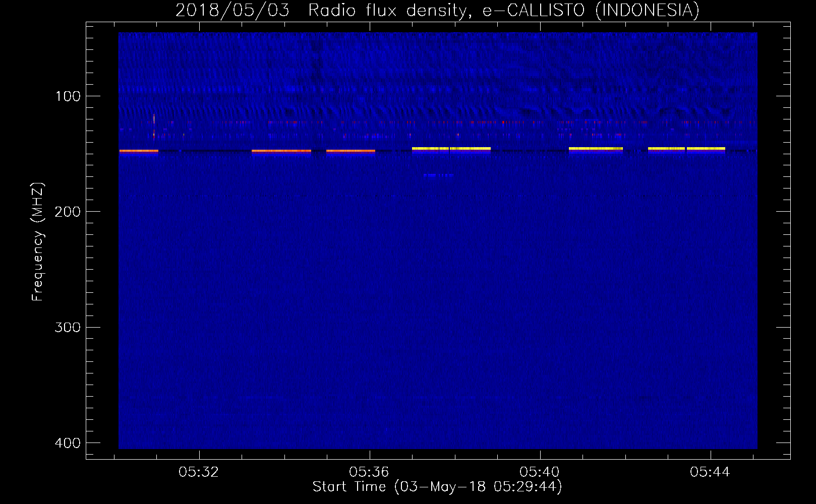Click the 200 frequency tick label
The image size is (816, 504).
68,212
